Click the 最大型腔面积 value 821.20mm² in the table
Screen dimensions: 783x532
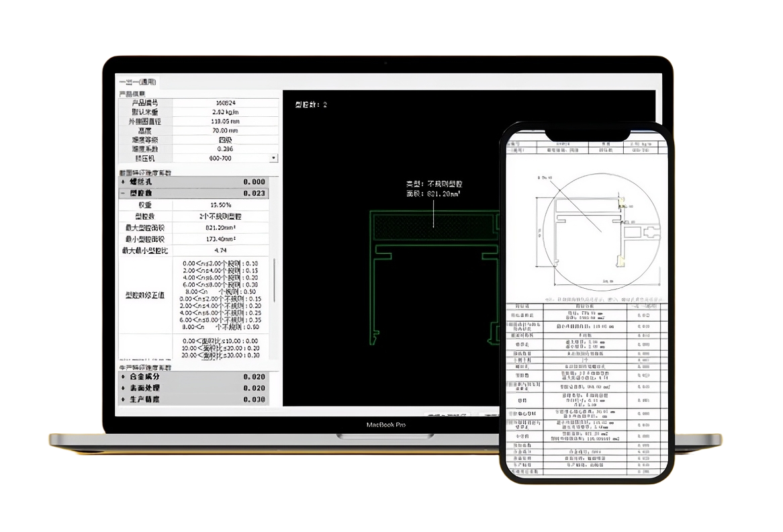[220, 228]
